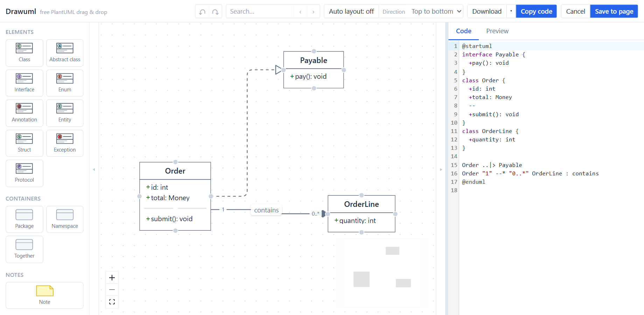Click '+submit(): void' method in Order

(169, 219)
